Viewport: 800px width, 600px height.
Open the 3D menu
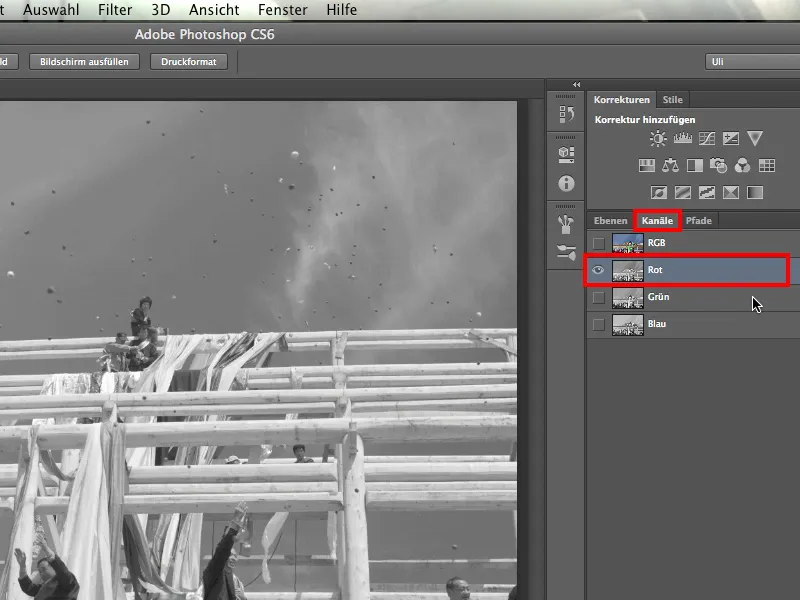tap(161, 10)
